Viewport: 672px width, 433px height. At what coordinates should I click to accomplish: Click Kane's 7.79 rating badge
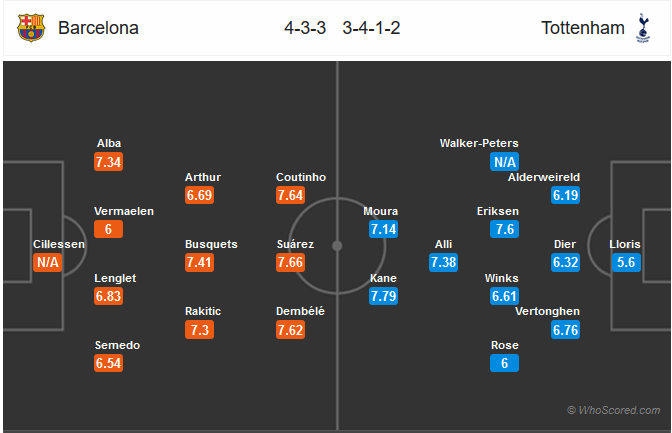384,296
